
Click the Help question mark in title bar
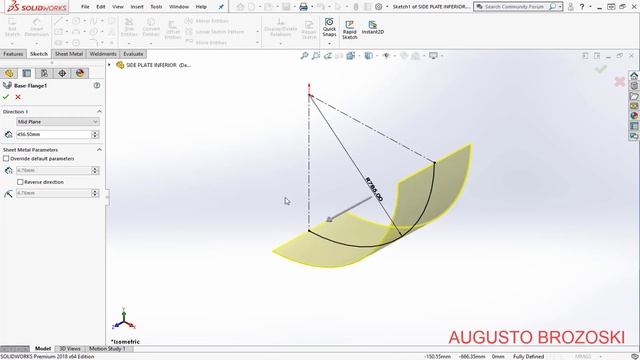[x=582, y=7]
